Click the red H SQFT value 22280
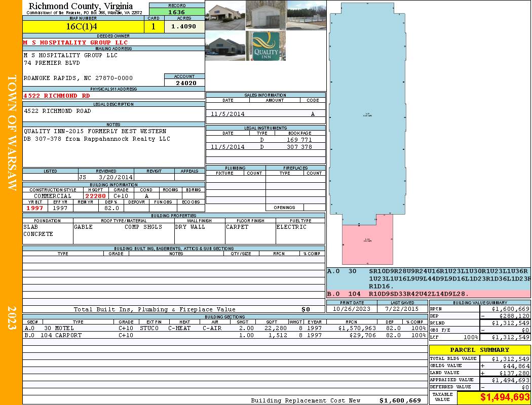This screenshot has width=532, height=405. tap(96, 196)
